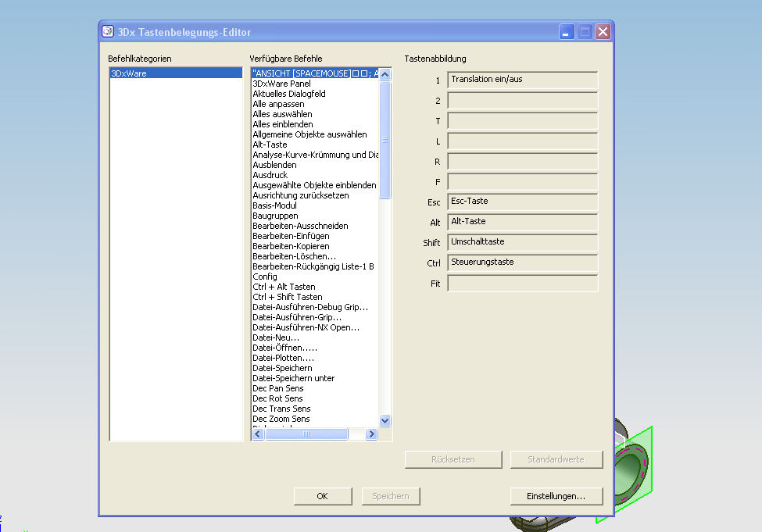
Task: Select "Ausrichtung zurücksetzen" command
Action: coord(314,196)
